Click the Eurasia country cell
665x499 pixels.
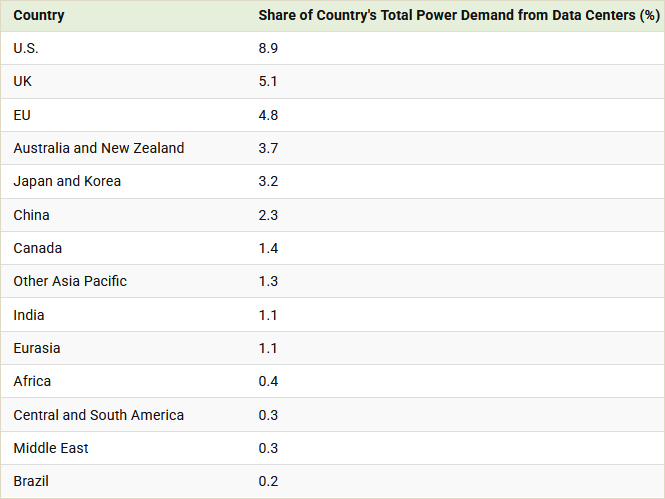[x=37, y=348]
